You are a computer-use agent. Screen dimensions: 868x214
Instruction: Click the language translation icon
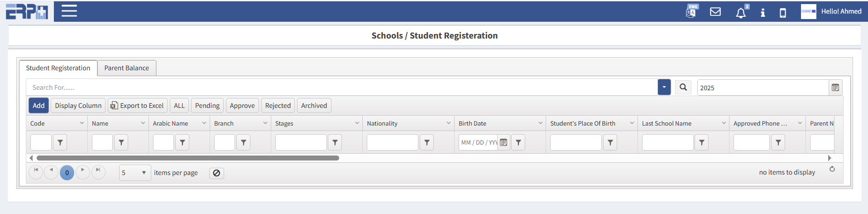[x=691, y=11]
